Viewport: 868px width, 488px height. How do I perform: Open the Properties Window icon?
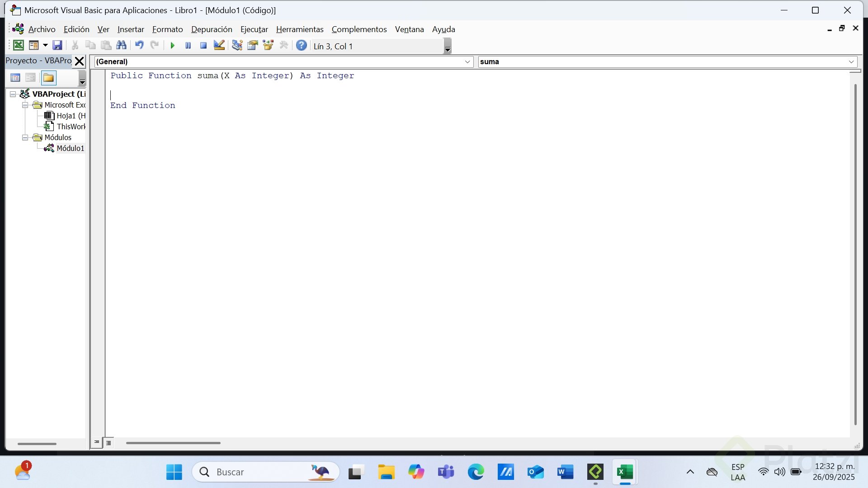point(252,45)
